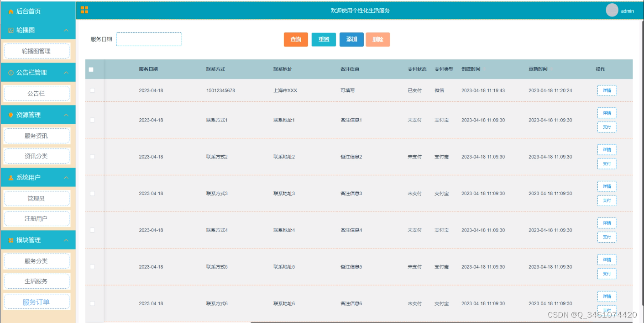Image resolution: width=644 pixels, height=323 pixels.
Task: Click the home icon beside 后台首页
Action: click(x=11, y=11)
